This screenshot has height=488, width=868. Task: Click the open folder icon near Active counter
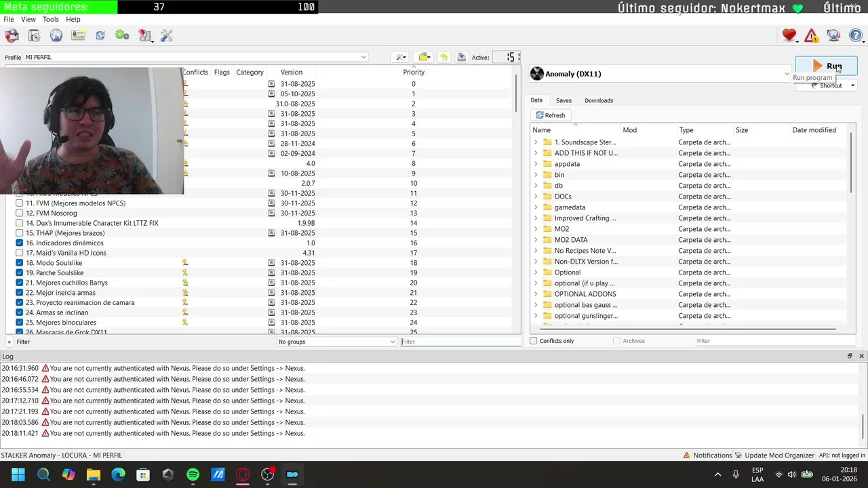pyautogui.click(x=425, y=57)
